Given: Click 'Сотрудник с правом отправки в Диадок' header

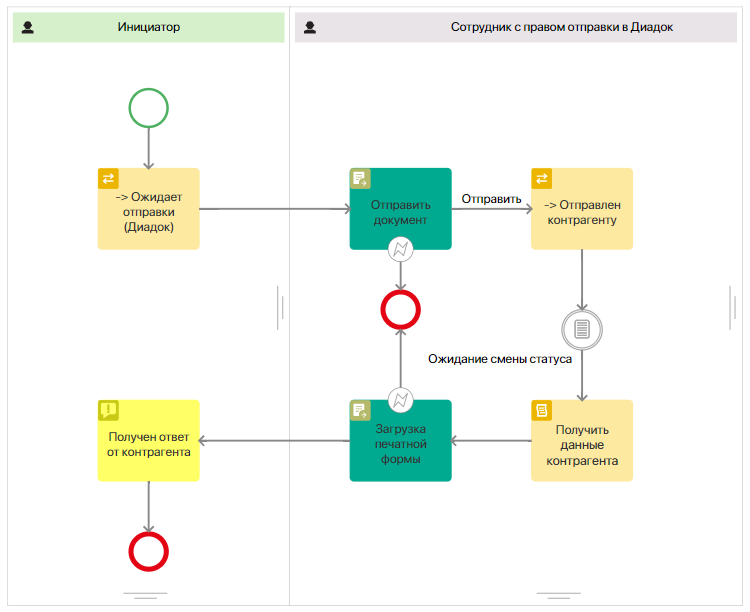Looking at the screenshot, I should [516, 27].
